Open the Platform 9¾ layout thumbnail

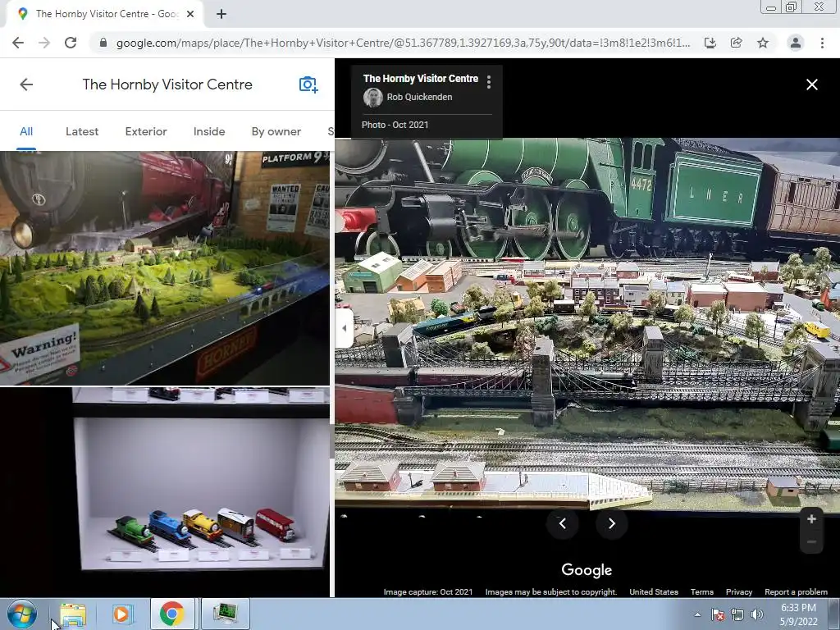click(x=165, y=268)
